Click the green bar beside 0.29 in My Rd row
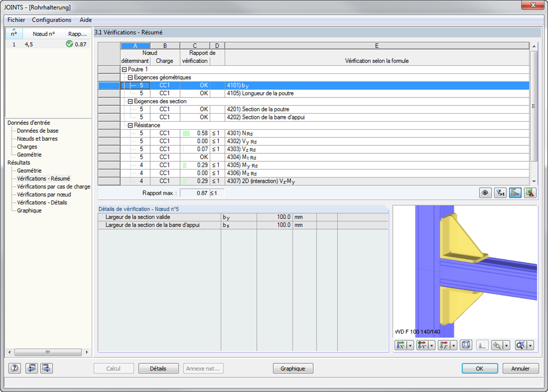The image size is (548, 392). (184, 165)
